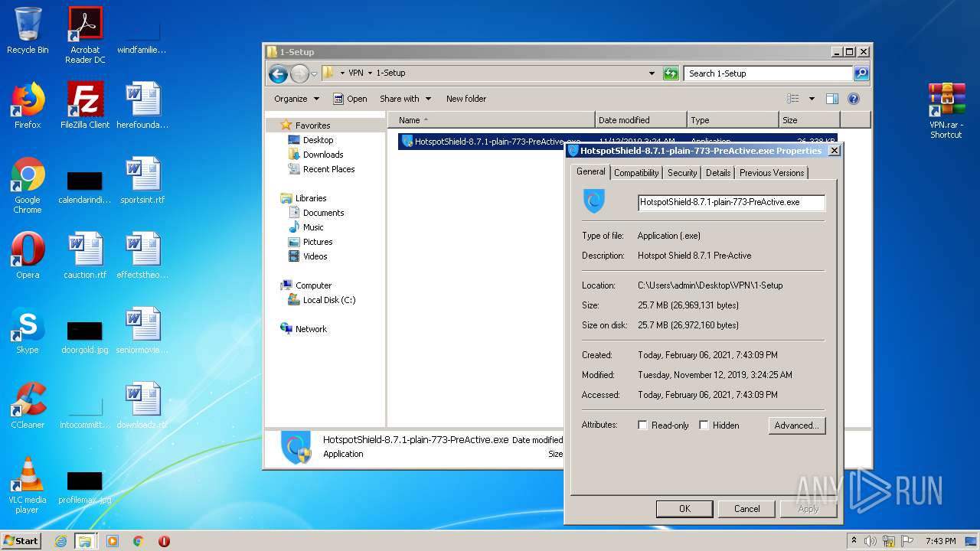
Task: Switch to the Compatibility tab
Action: (636, 173)
